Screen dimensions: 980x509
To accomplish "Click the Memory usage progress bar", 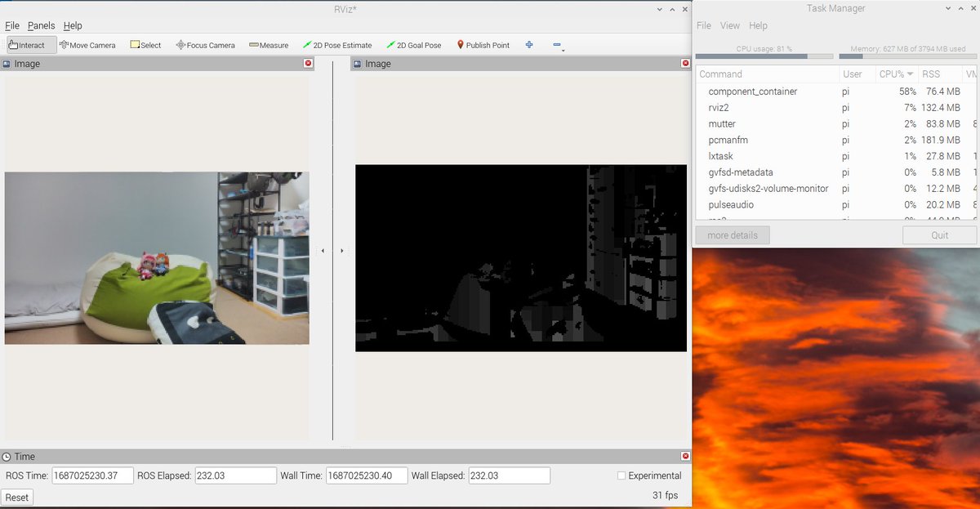I will [908, 56].
